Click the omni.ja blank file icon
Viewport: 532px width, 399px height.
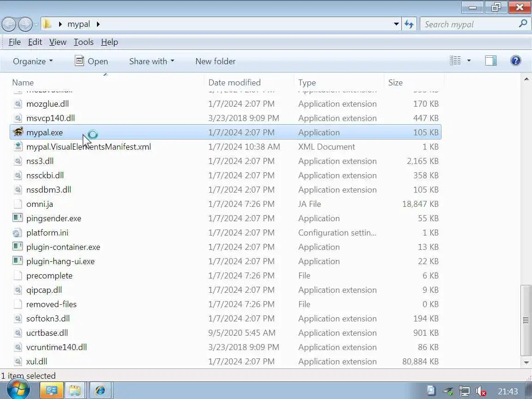point(18,204)
